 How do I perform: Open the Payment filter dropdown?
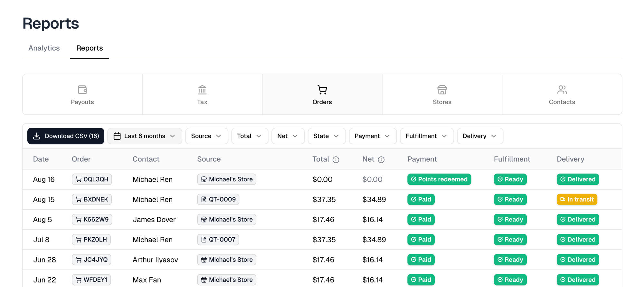(x=373, y=136)
